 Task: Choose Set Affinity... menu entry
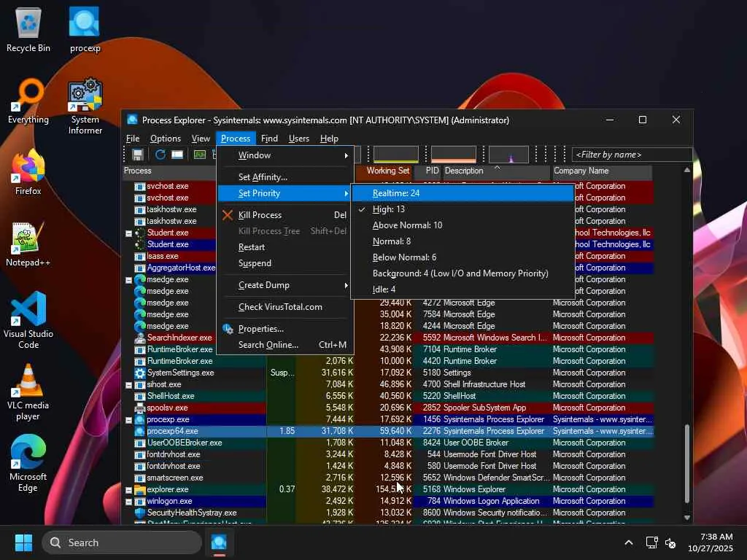[x=285, y=177]
